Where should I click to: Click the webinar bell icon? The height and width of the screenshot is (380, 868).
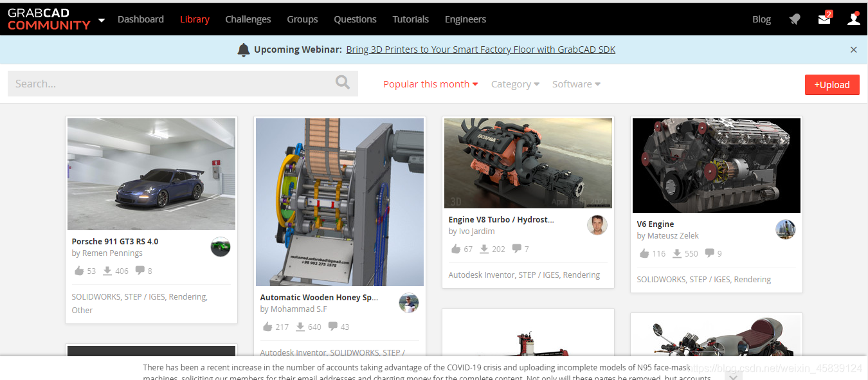click(244, 50)
